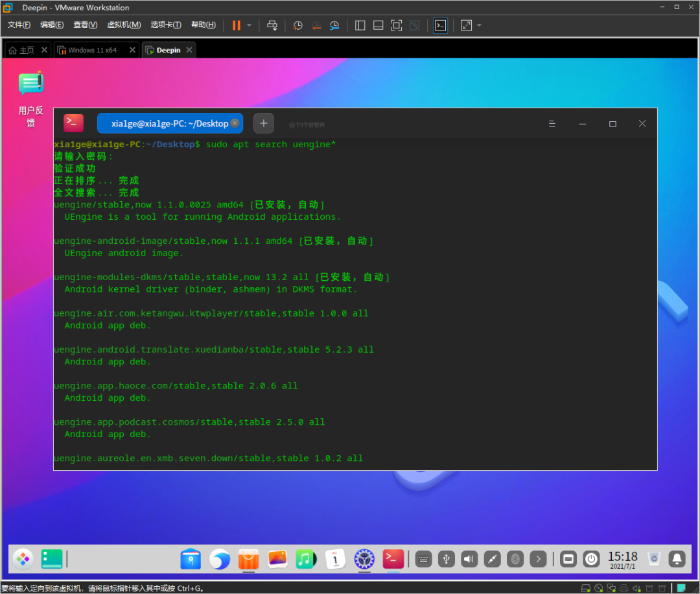Open the Control Center gear icon in the dock
The width and height of the screenshot is (700, 594).
[x=364, y=558]
